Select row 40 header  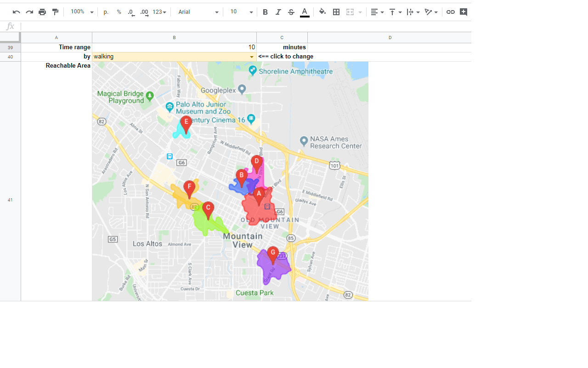tap(10, 57)
